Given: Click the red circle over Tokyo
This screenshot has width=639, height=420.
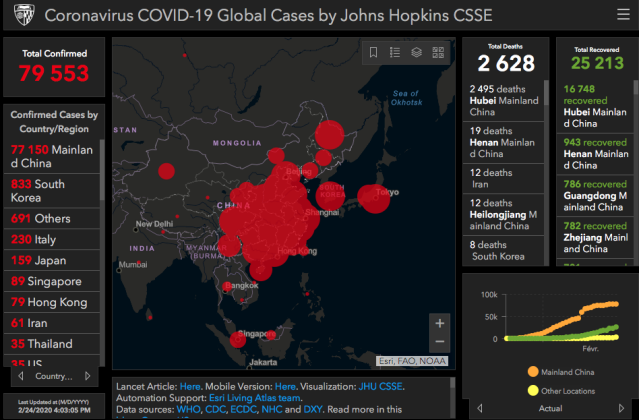Looking at the screenshot, I should [x=374, y=199].
